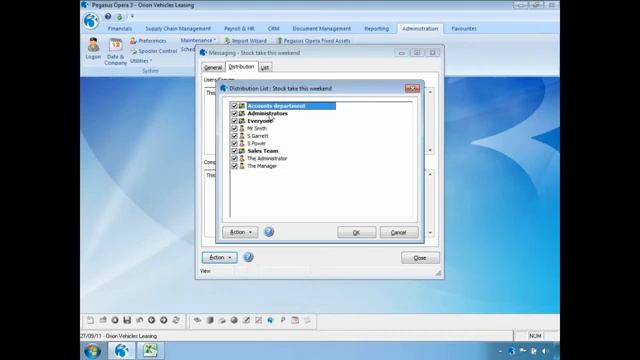
Task: Click the Pegasus Opera application orb button
Action: [91, 21]
